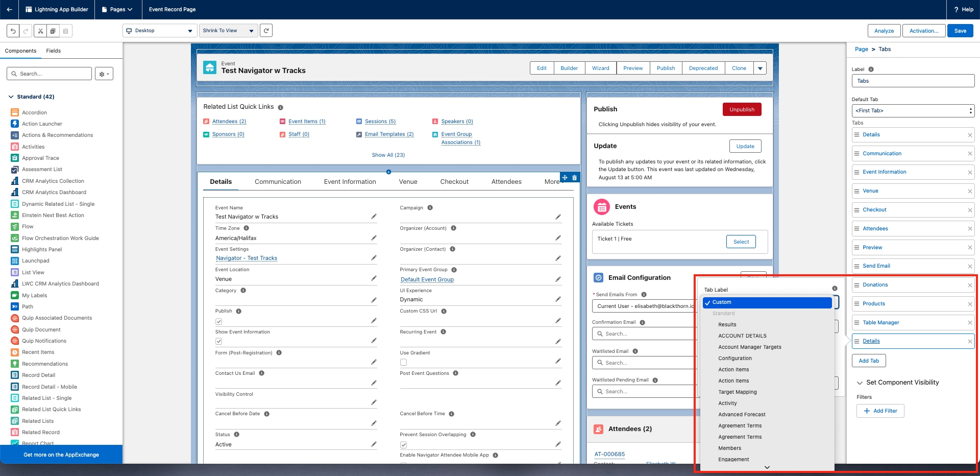Click the redo icon in toolbar
The height and width of the screenshot is (476, 980).
pos(26,31)
